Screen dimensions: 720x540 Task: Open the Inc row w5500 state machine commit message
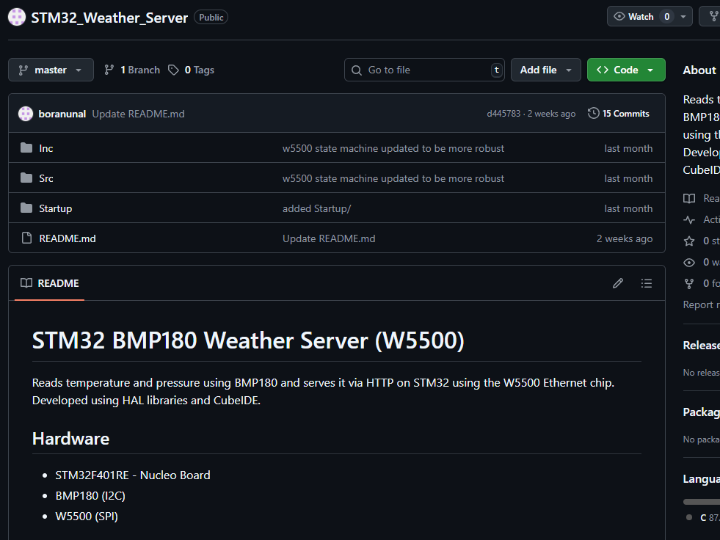393,148
